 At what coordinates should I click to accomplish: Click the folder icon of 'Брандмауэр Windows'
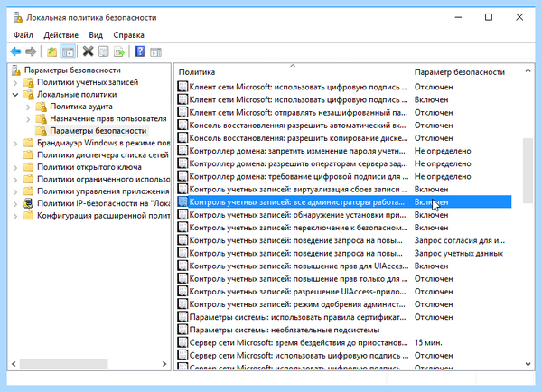point(28,143)
